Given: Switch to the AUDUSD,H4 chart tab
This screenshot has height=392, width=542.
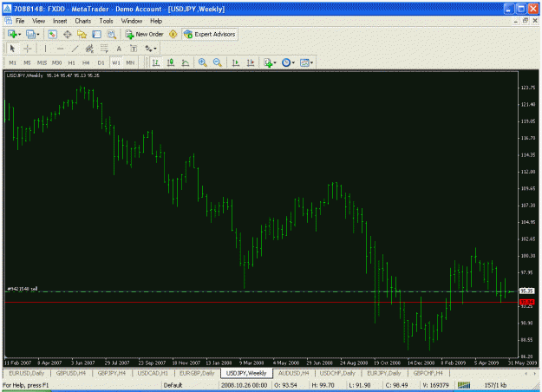Looking at the screenshot, I should tap(294, 373).
